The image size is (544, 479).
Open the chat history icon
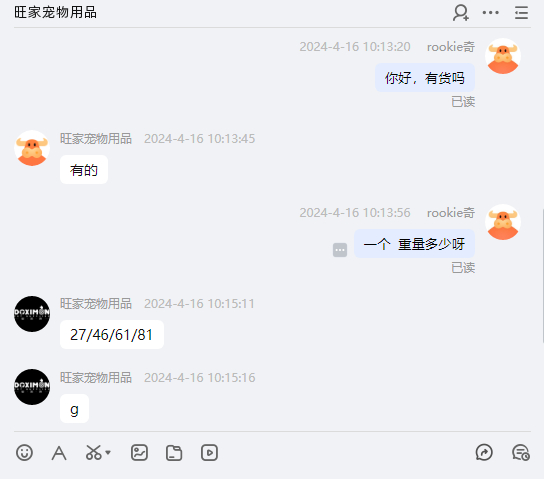(521, 452)
